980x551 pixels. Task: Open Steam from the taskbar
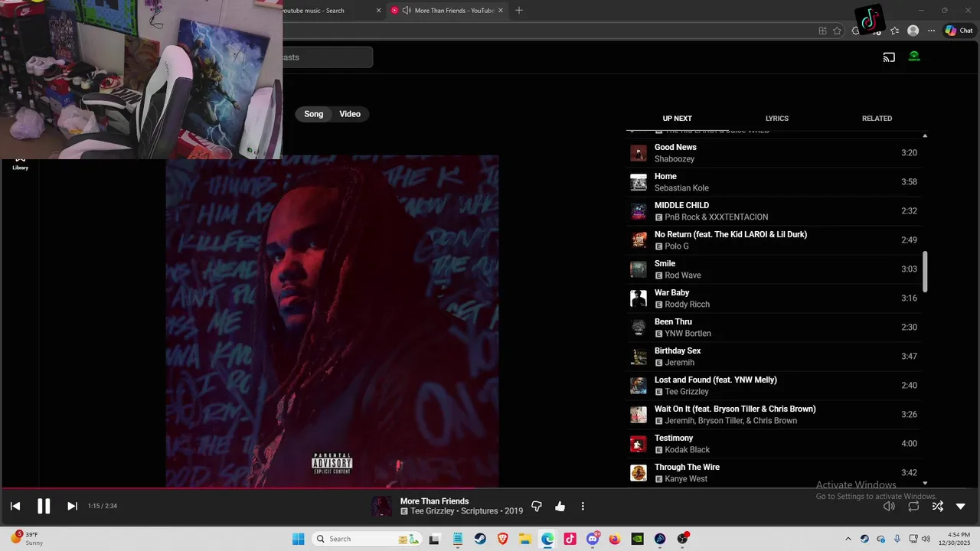pos(480,539)
